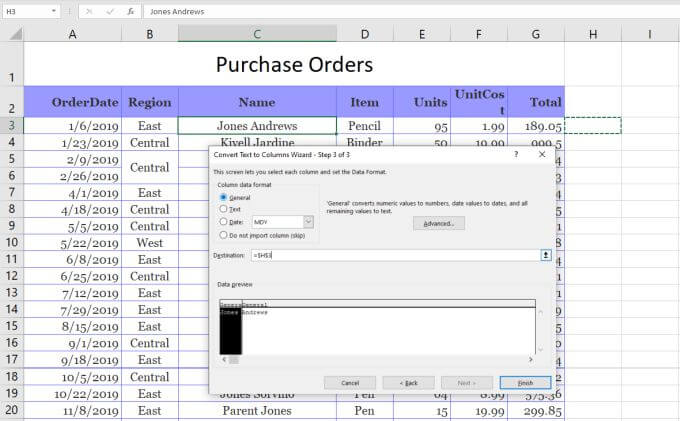Viewport: 680px width, 421px height.
Task: Go Back to the previous wizard step
Action: [x=408, y=382]
